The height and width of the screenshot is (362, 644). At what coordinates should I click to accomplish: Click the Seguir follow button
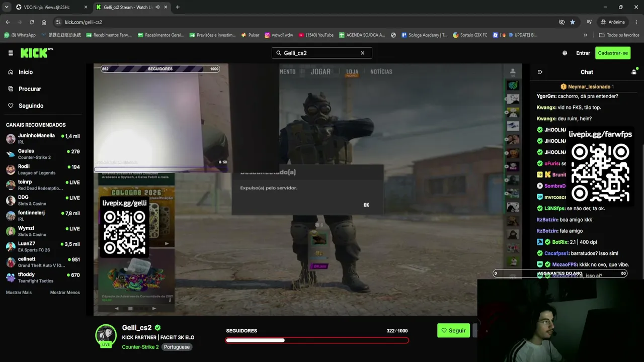coord(453,330)
